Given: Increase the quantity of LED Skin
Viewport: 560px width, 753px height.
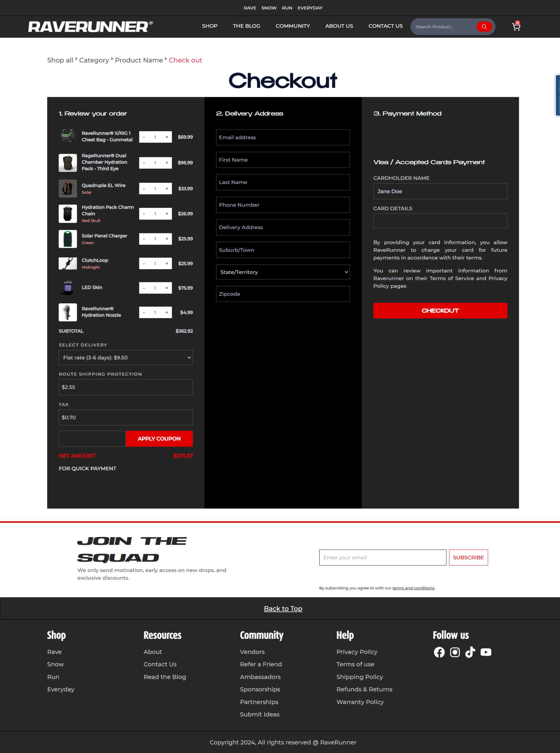Looking at the screenshot, I should (x=167, y=288).
